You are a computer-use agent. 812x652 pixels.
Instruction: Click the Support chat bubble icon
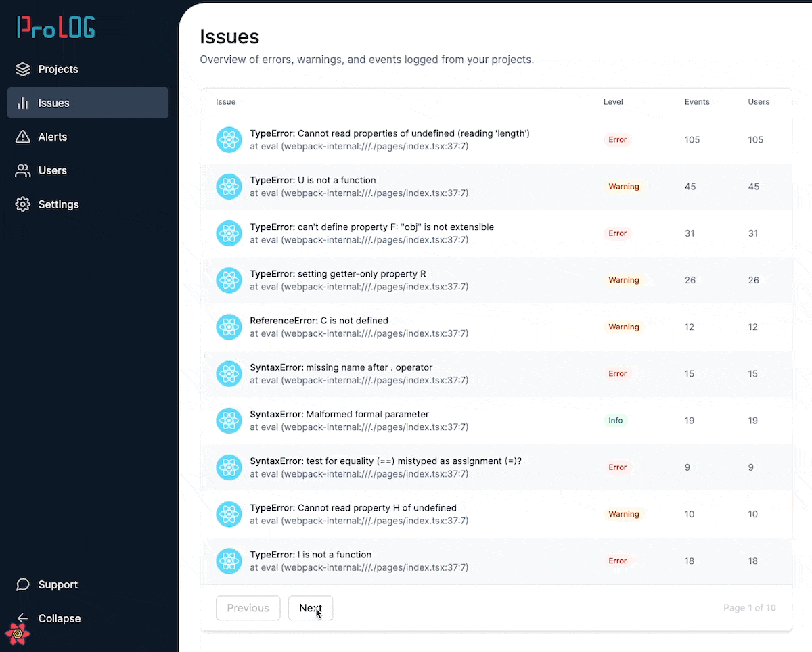pos(23,584)
